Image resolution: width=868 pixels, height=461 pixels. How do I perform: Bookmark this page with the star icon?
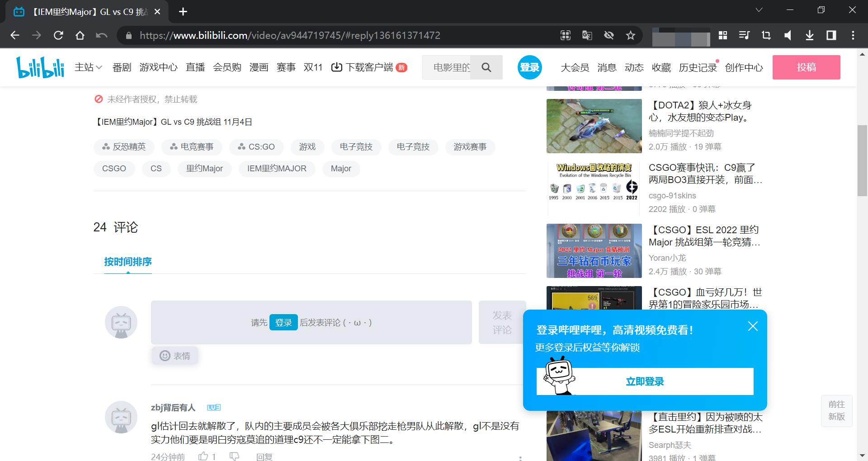631,35
